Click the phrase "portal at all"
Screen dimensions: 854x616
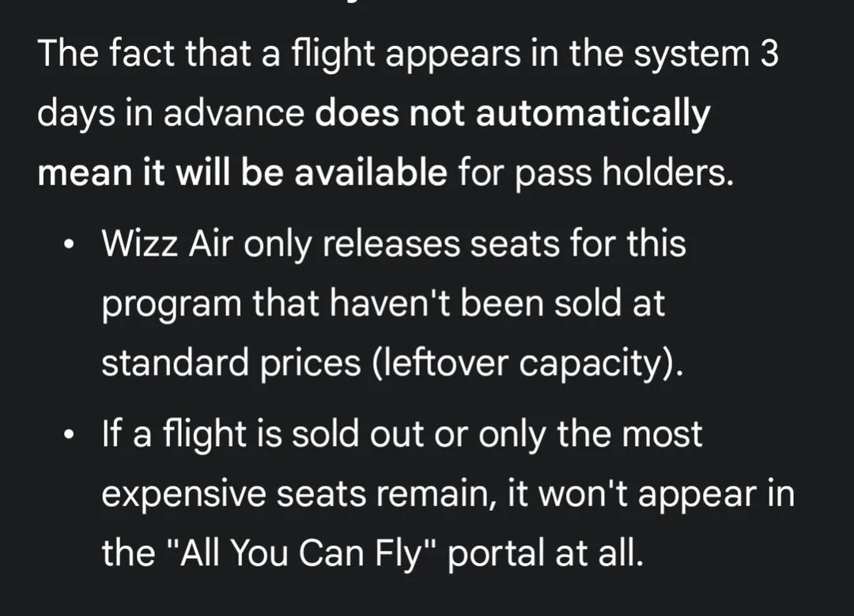coord(544,554)
